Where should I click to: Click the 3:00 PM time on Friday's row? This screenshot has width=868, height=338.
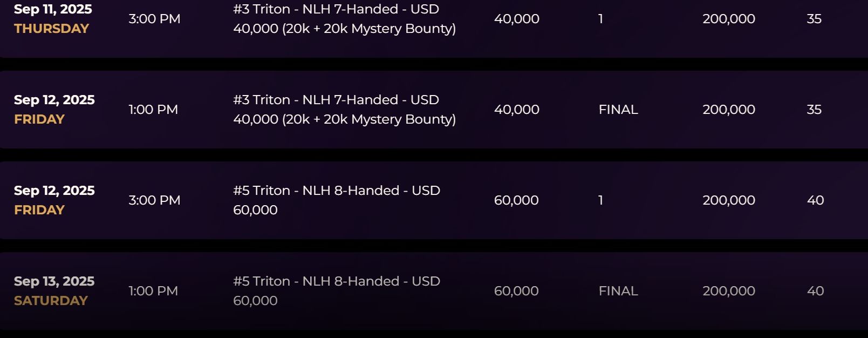pyautogui.click(x=154, y=200)
